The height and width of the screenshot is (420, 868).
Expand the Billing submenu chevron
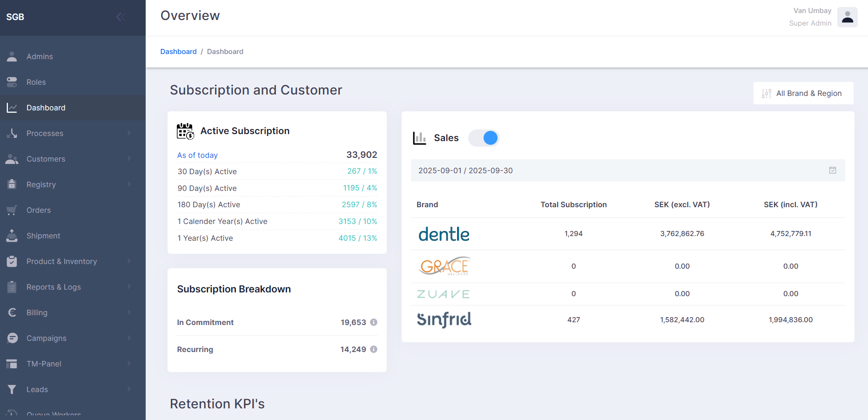tap(129, 312)
